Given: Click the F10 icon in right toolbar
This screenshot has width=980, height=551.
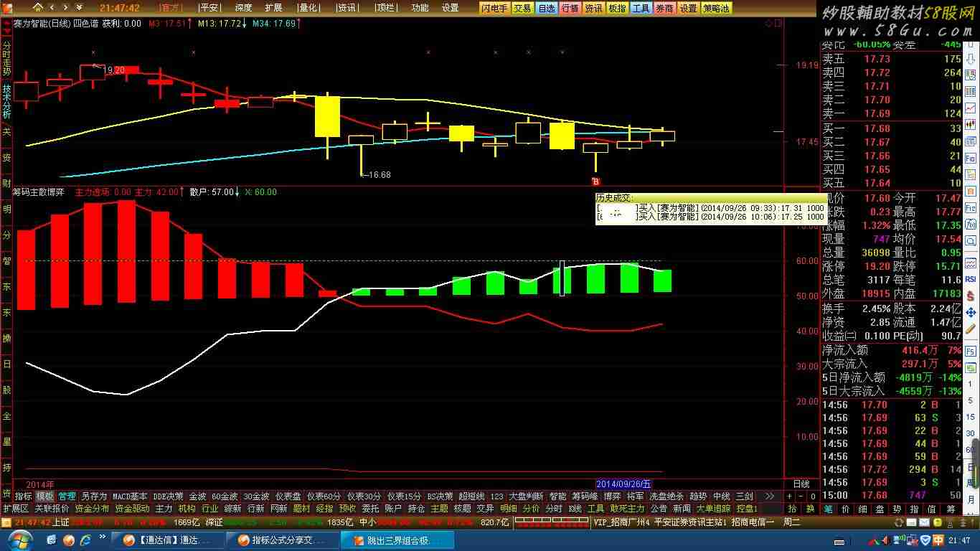Looking at the screenshot, I should (971, 159).
